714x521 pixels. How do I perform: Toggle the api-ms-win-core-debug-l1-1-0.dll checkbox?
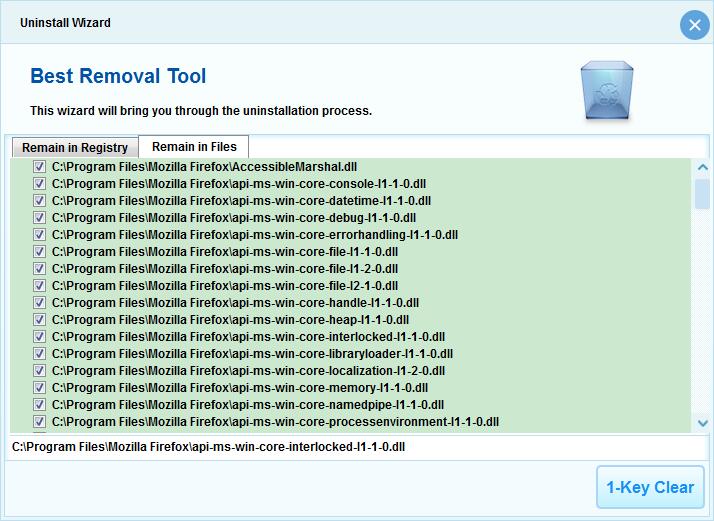tap(39, 218)
